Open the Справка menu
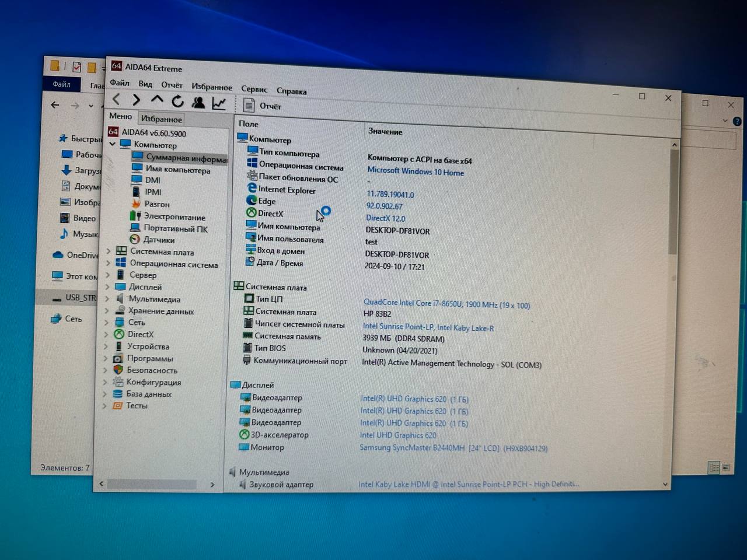 [x=291, y=91]
